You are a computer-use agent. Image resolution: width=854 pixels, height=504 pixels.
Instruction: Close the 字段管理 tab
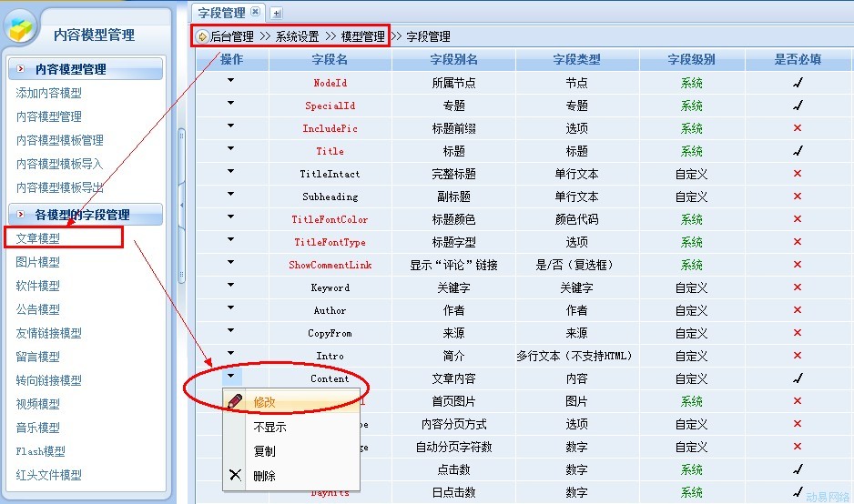[x=255, y=12]
